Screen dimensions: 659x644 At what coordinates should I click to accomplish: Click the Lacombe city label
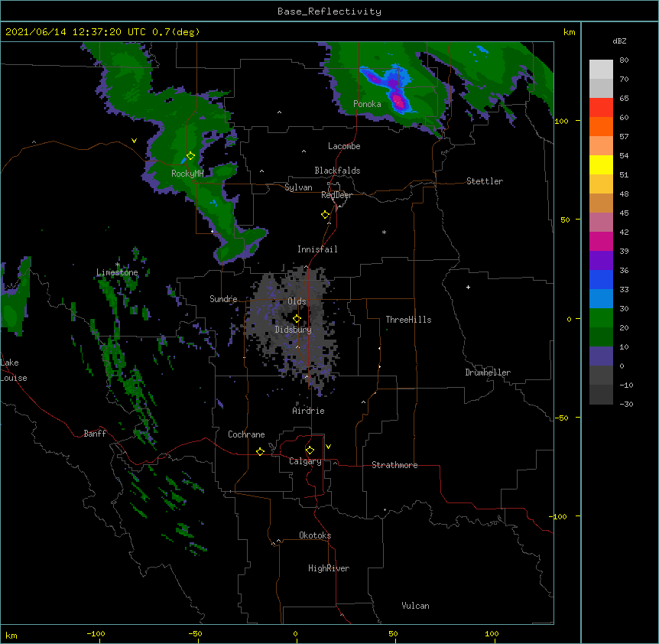(x=344, y=146)
